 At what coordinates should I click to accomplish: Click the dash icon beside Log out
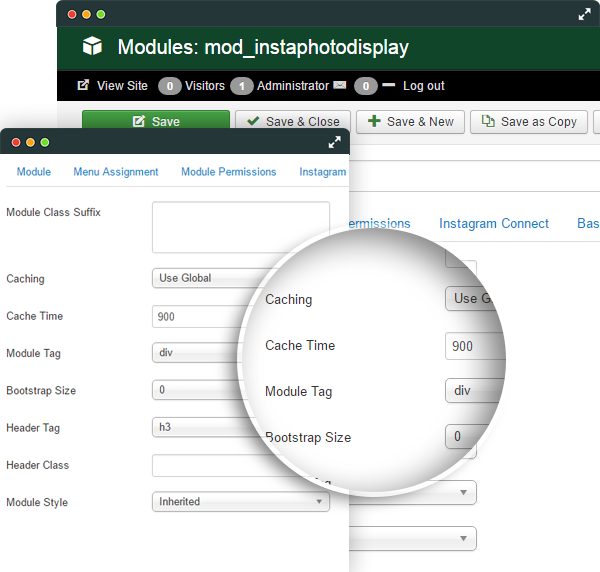pyautogui.click(x=388, y=85)
